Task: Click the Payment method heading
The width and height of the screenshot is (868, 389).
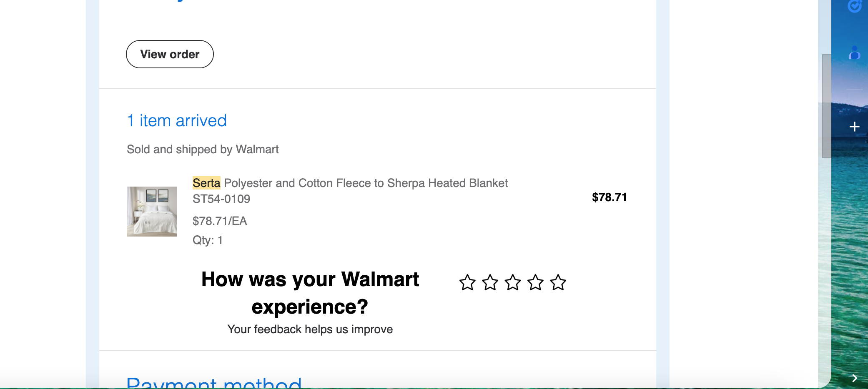Action: click(214, 382)
